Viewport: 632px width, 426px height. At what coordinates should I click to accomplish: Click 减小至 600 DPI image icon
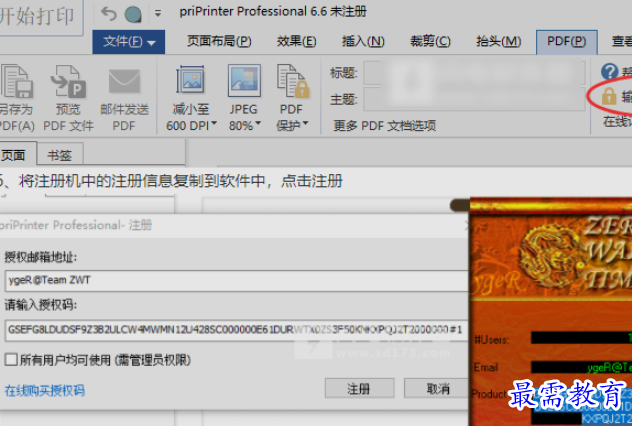coord(190,81)
